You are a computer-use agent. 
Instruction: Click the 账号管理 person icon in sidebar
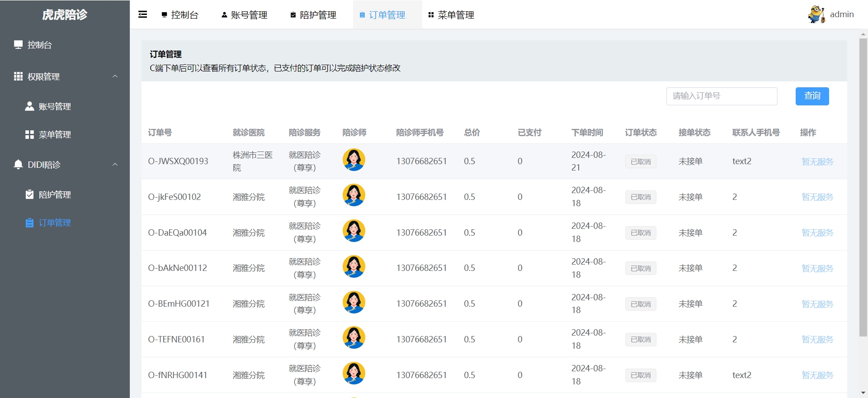29,106
